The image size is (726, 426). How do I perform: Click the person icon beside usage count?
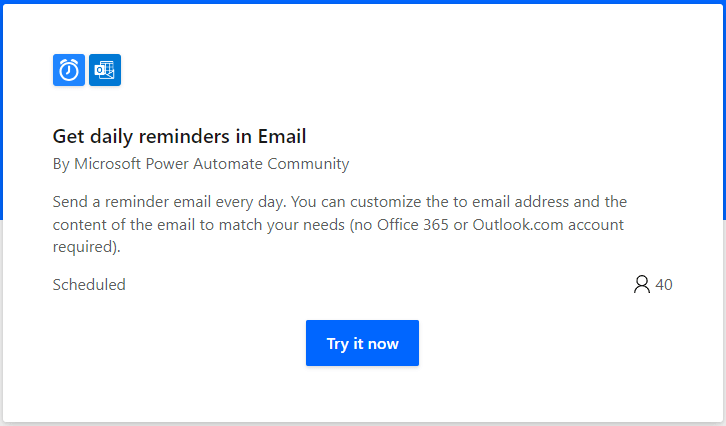click(642, 285)
